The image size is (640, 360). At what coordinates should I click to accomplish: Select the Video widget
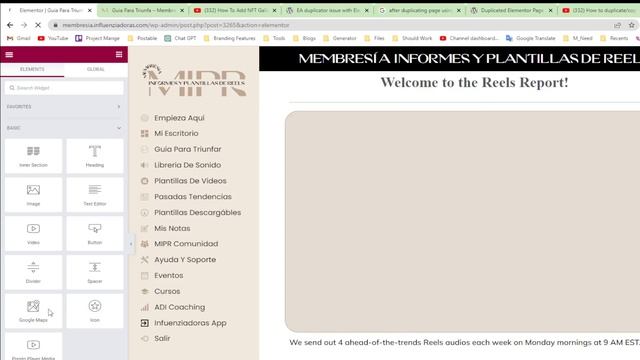click(33, 233)
